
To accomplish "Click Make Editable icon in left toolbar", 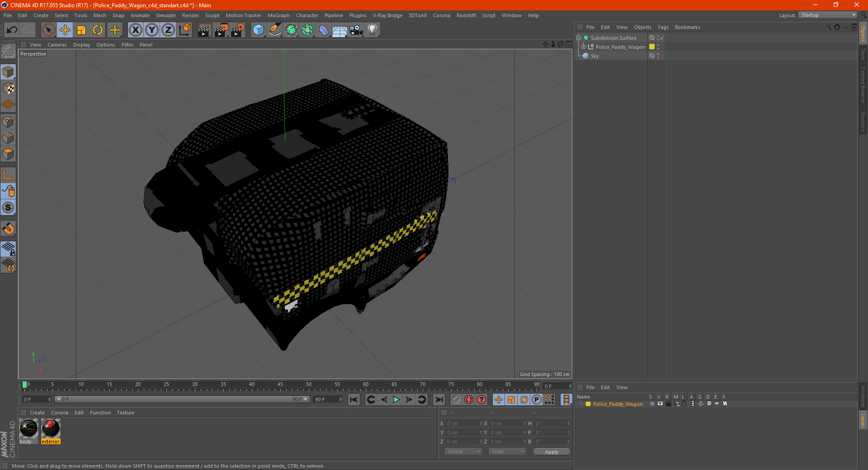I will [x=8, y=52].
